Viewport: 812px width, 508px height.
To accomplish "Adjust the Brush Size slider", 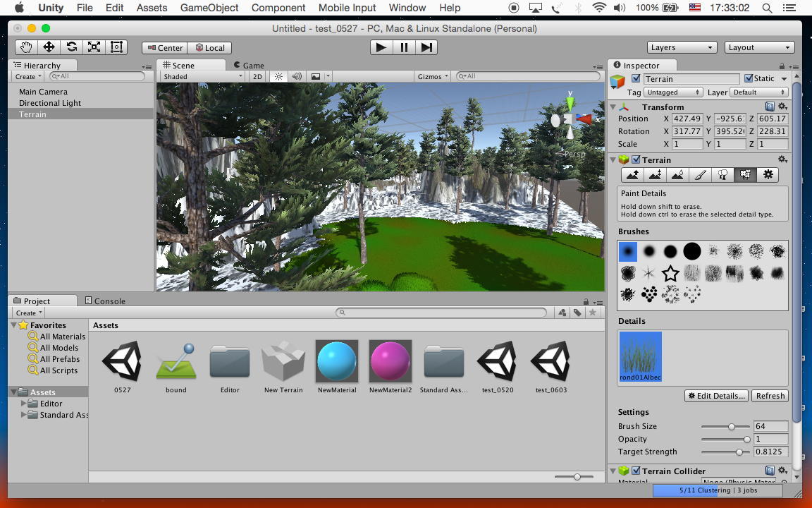I will click(725, 426).
